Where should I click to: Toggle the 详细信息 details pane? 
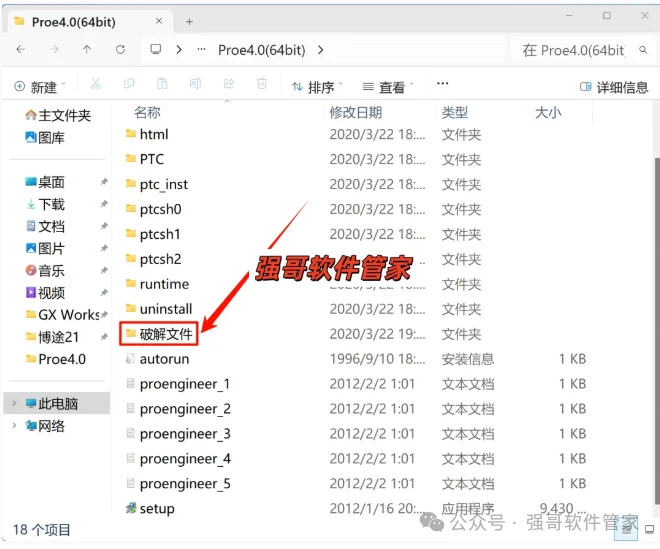click(614, 87)
